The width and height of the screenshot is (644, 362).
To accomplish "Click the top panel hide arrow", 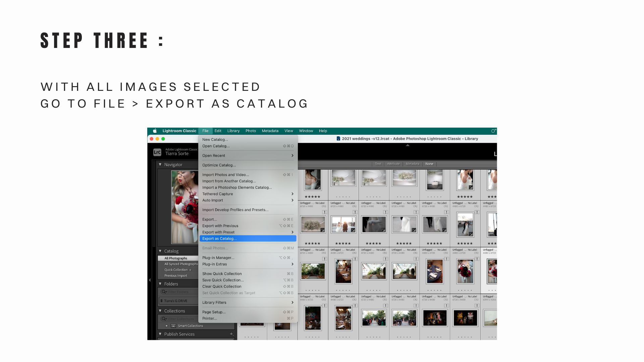I will tap(408, 145).
